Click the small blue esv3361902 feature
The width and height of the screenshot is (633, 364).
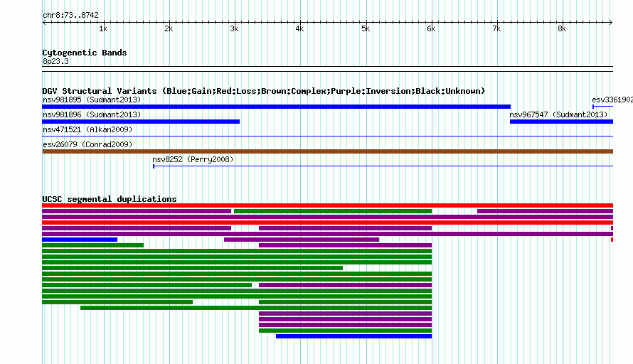pos(602,107)
